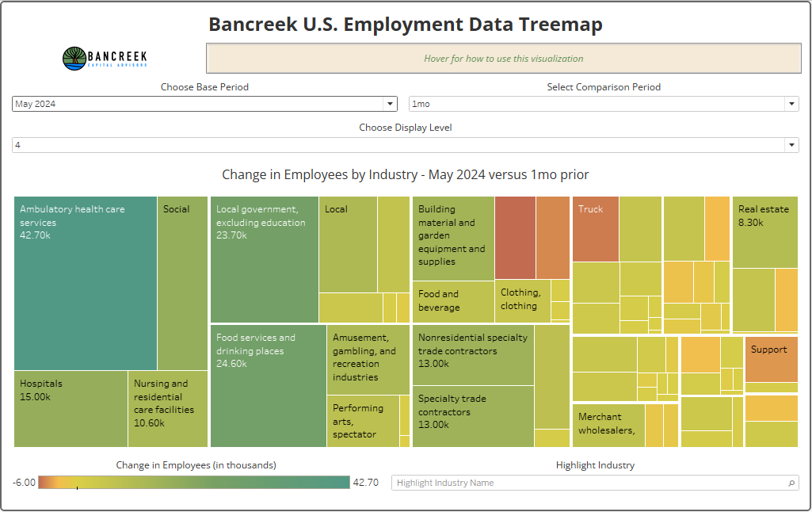Expand the Choose Display Level dropdown

pos(791,144)
